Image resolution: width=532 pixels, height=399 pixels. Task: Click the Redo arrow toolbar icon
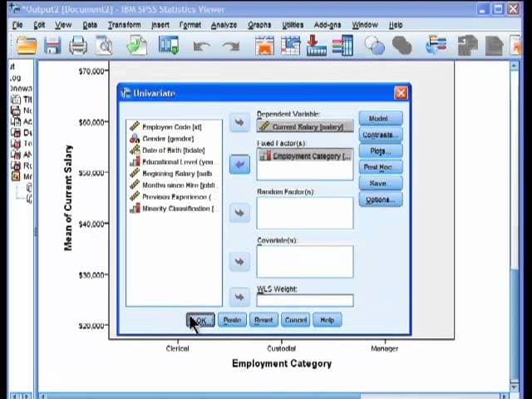(x=231, y=46)
